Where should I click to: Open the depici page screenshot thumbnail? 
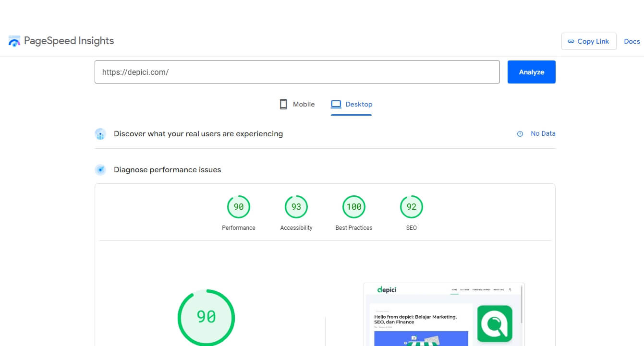[444, 314]
